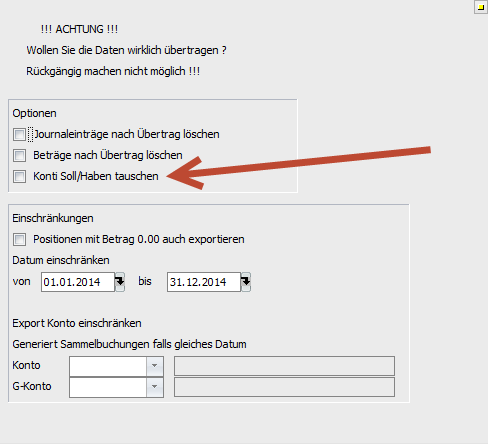Enable Journaleinträge nach Übertrag löschen checkbox
The height and width of the screenshot is (444, 488).
19,134
